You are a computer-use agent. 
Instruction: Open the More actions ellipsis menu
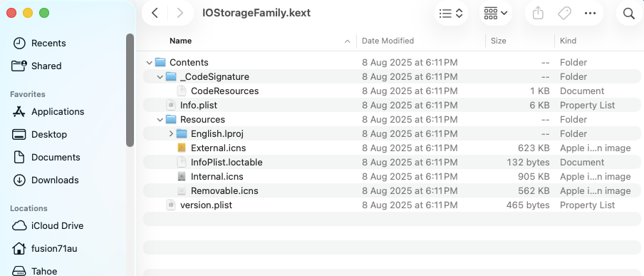click(x=590, y=13)
